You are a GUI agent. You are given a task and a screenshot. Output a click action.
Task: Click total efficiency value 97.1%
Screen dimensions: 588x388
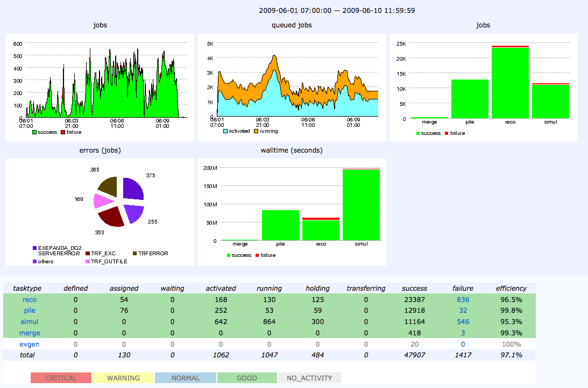point(511,355)
